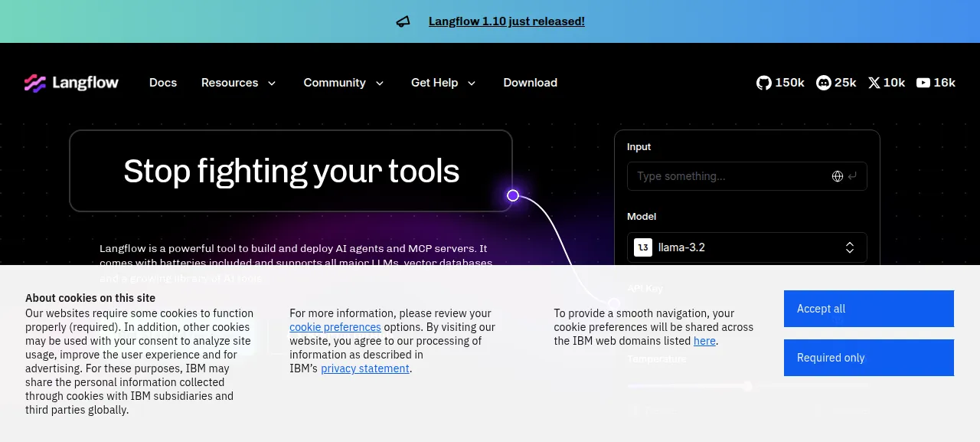Viewport: 980px width, 442px height.
Task: Open the Discord 25k members icon
Action: (x=824, y=83)
